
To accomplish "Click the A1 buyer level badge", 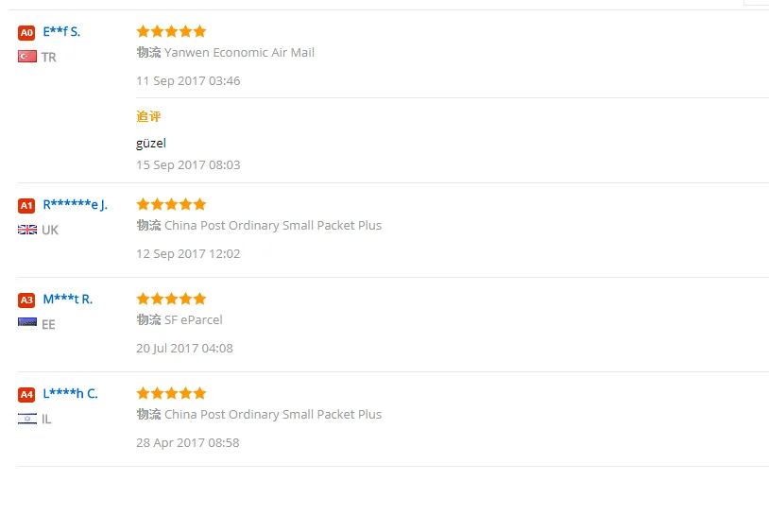I will pos(26,205).
